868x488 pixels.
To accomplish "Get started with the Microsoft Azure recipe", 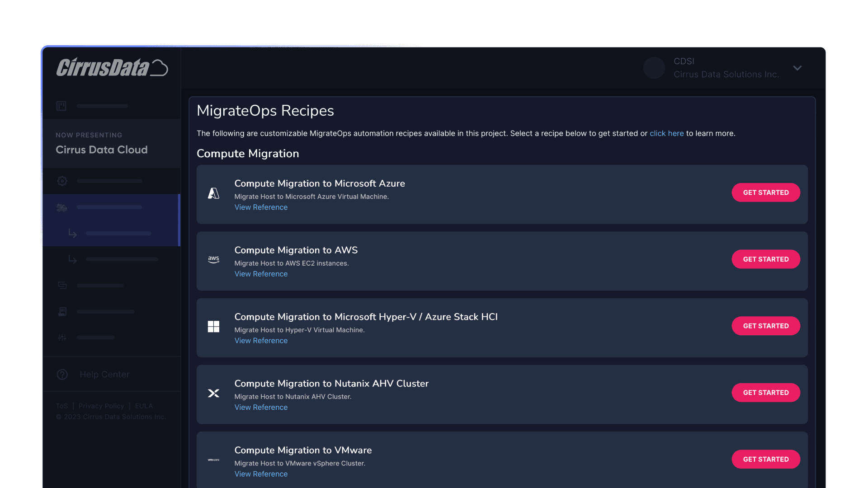I will pos(766,192).
